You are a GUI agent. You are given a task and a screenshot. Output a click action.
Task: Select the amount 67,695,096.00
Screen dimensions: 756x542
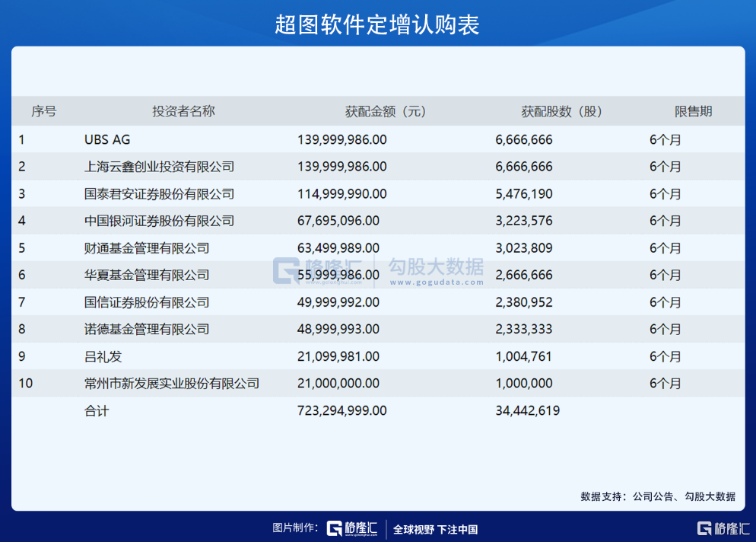[338, 221]
